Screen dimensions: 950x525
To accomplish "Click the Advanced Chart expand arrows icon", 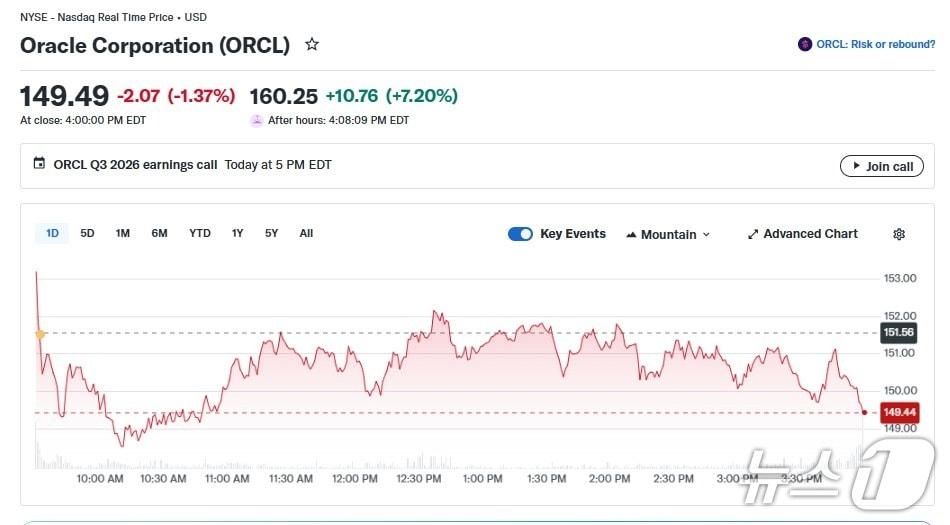I will point(753,234).
